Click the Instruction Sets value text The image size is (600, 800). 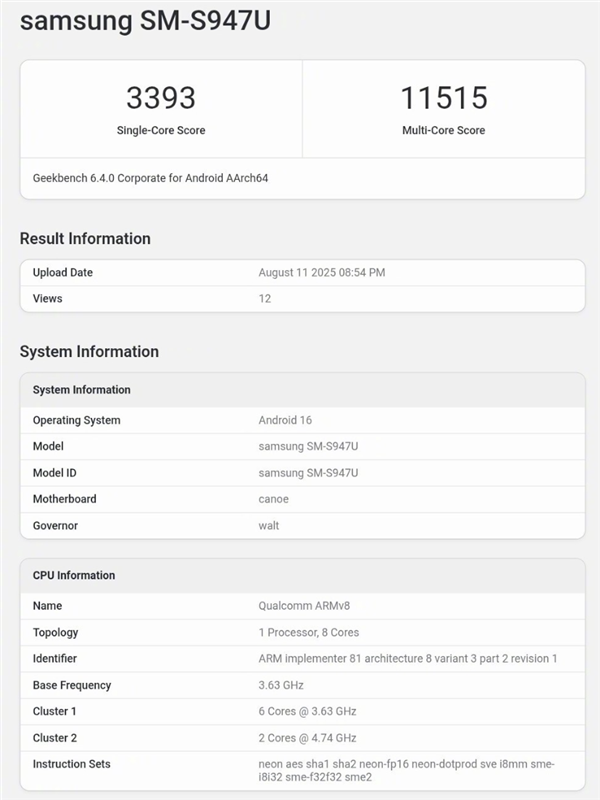click(x=405, y=770)
